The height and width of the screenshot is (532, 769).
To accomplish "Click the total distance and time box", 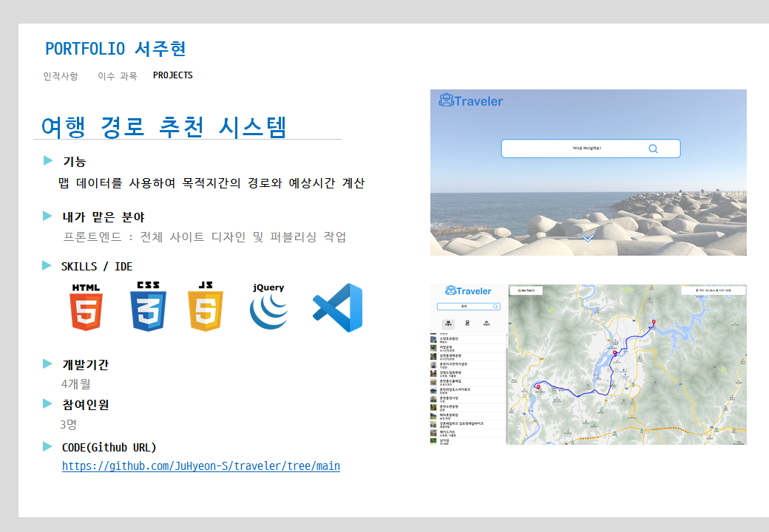I will (714, 290).
